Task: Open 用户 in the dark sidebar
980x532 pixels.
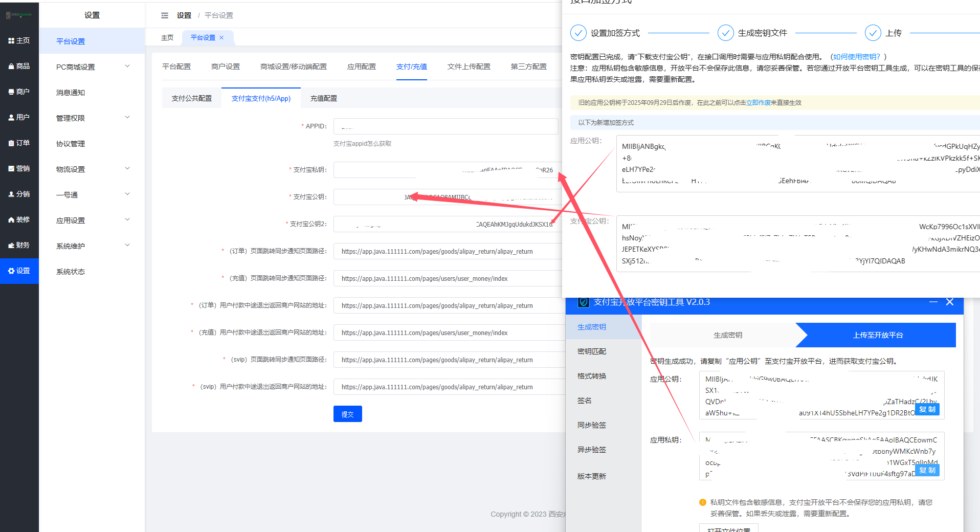Action: click(19, 117)
